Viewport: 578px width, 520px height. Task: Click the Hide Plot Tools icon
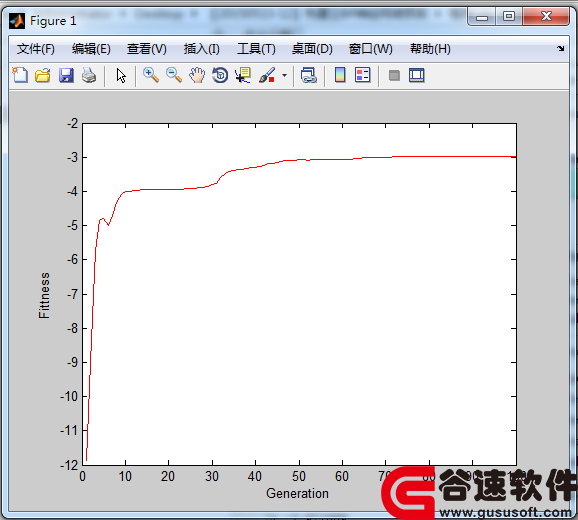coord(394,76)
